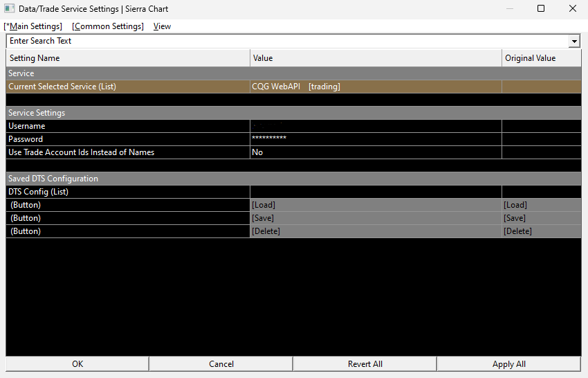
Task: Click the Original Value column header
Action: click(542, 58)
